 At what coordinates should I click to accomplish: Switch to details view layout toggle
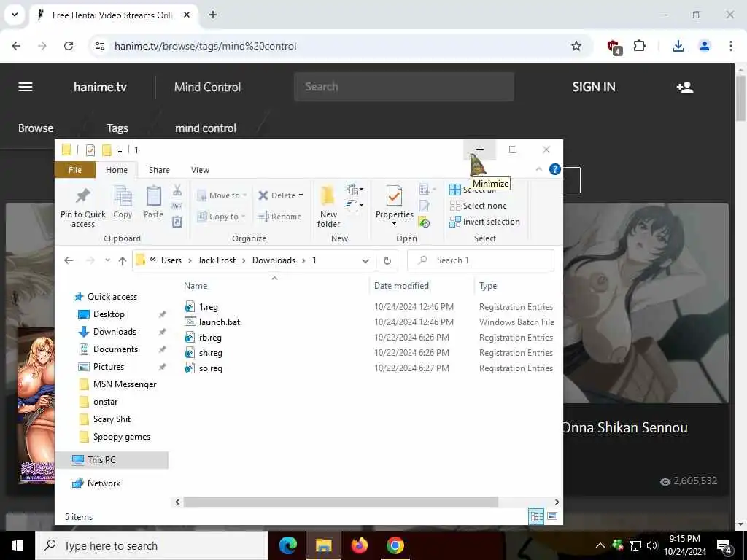[536, 516]
